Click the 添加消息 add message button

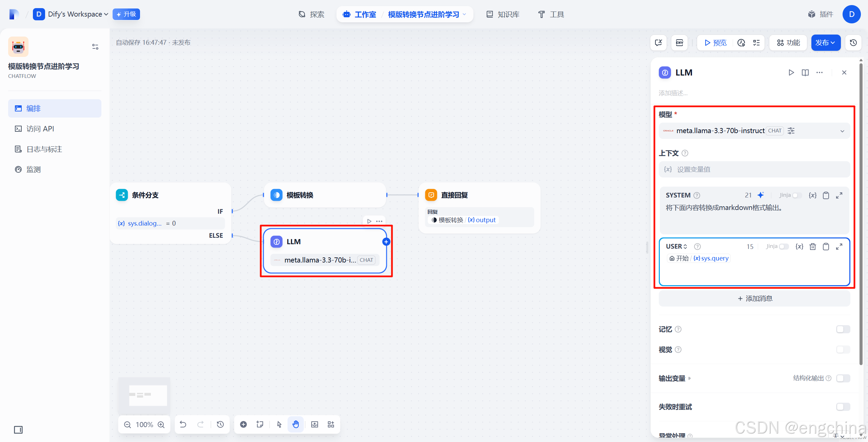pyautogui.click(x=754, y=298)
